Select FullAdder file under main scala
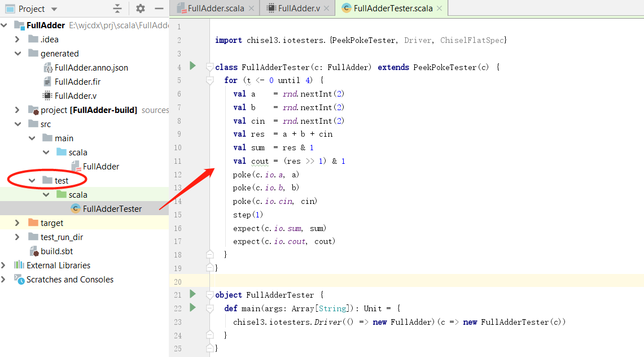The height and width of the screenshot is (357, 644). [x=101, y=167]
